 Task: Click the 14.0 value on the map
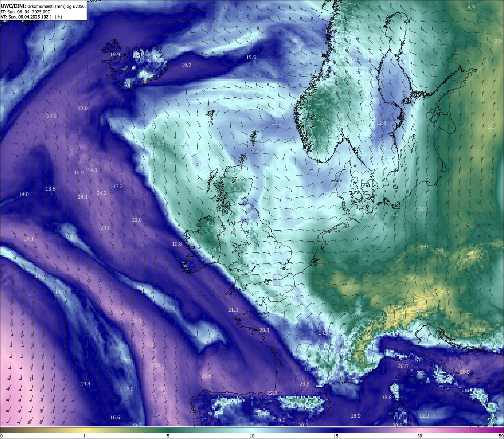[x=24, y=194]
